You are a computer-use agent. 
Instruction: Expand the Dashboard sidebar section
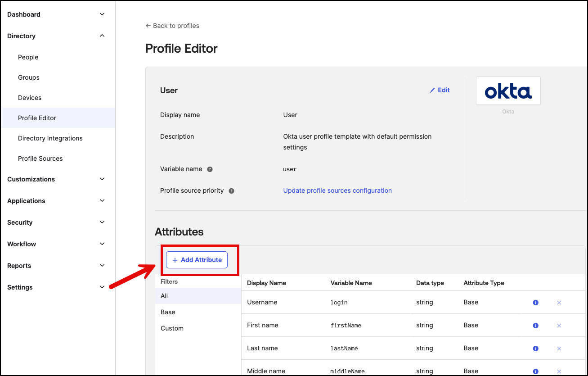102,14
